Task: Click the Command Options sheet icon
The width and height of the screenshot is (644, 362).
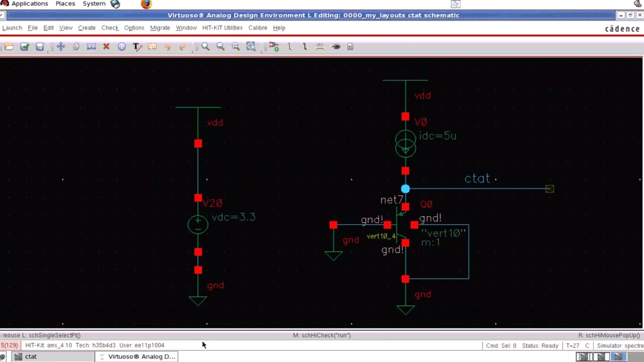Action: pos(351,47)
